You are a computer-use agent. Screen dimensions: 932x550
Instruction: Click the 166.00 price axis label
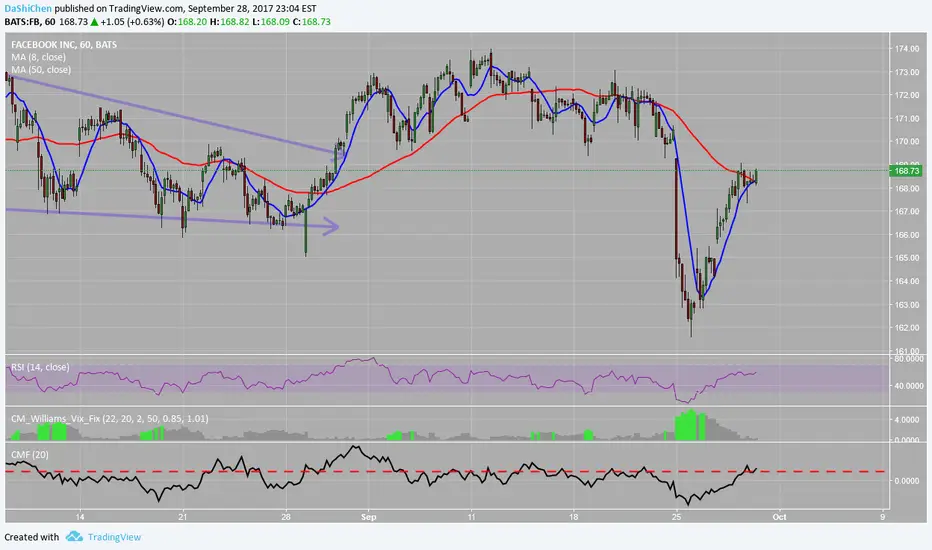pos(906,235)
